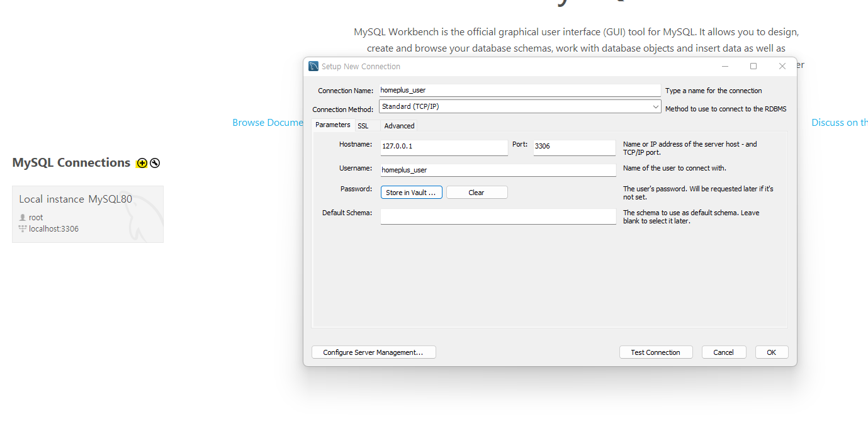
Task: Click 'Method to use to connect' hint text
Action: coord(726,109)
